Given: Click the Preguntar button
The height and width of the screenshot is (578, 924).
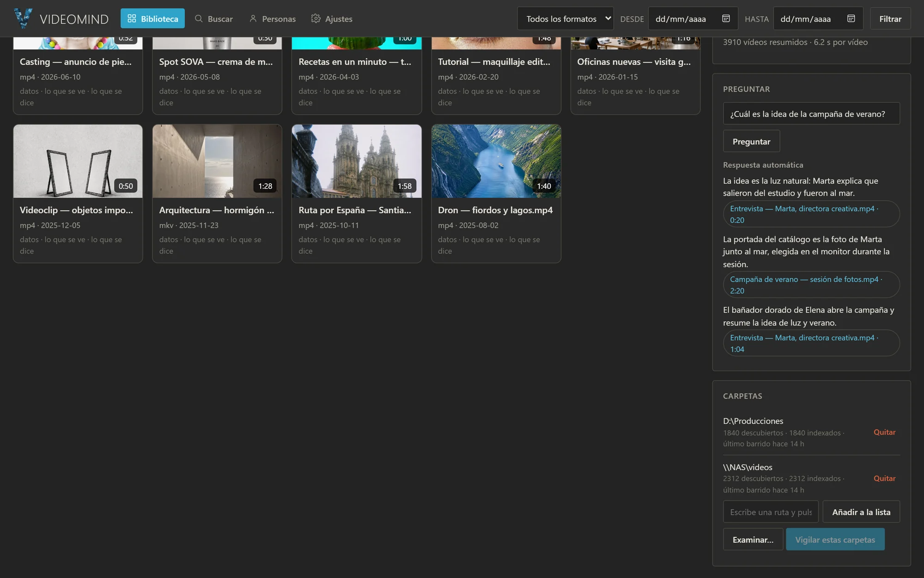Looking at the screenshot, I should 751,141.
